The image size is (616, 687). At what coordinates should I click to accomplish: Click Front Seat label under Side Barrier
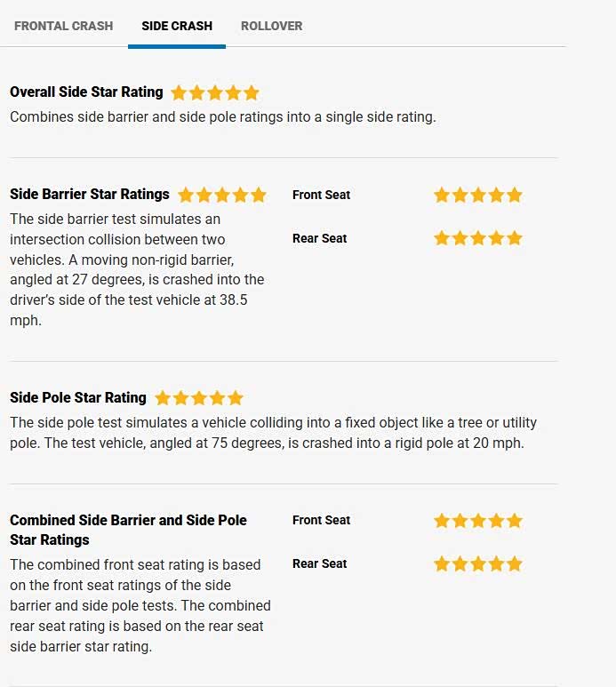pyautogui.click(x=321, y=195)
